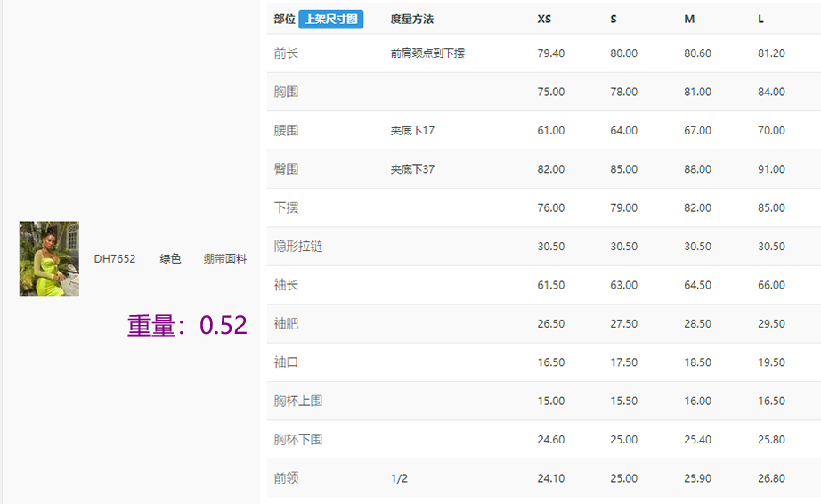Click the 重量: 0.52 weight text
Viewport: 821px width, 504px height.
pos(187,325)
